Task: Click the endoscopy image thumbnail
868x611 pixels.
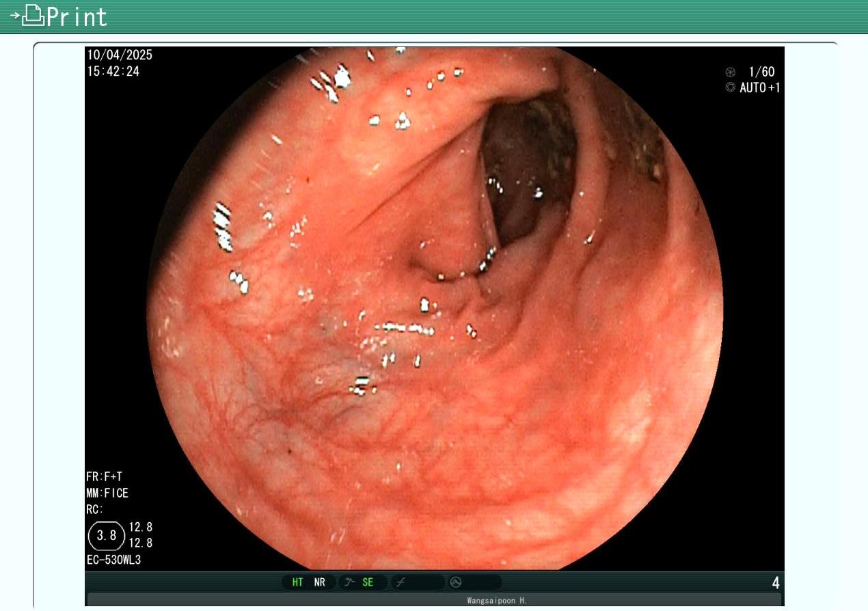Action: 434,308
